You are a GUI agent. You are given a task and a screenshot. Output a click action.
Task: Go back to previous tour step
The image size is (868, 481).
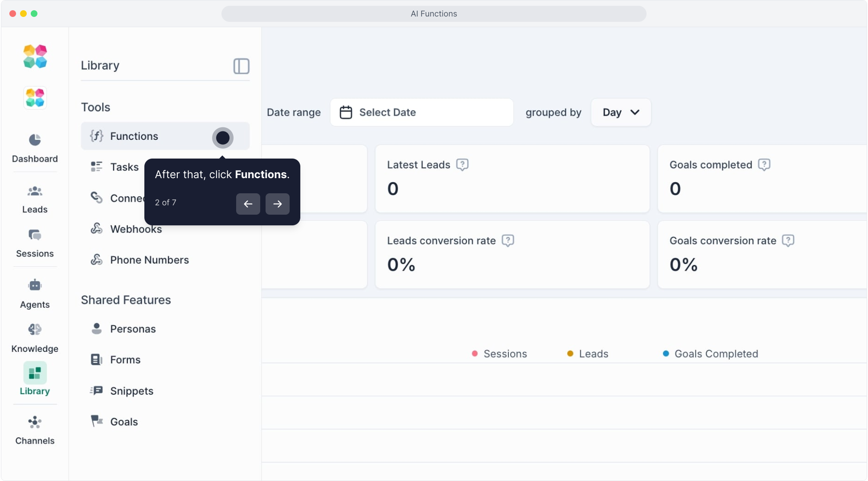[x=248, y=204]
